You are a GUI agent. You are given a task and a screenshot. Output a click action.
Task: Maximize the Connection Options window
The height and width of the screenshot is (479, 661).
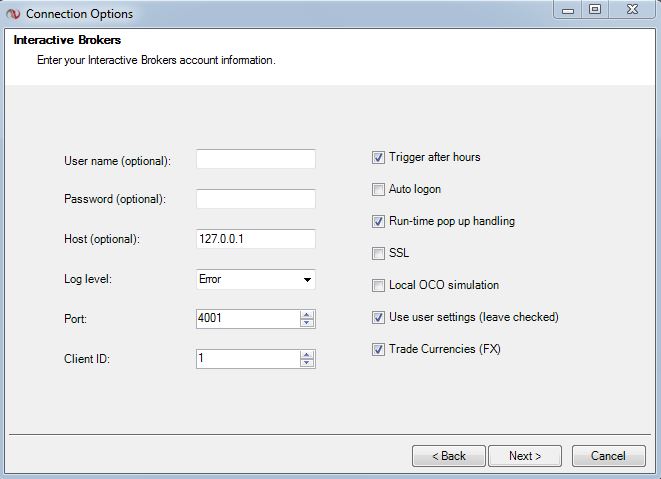pyautogui.click(x=595, y=9)
